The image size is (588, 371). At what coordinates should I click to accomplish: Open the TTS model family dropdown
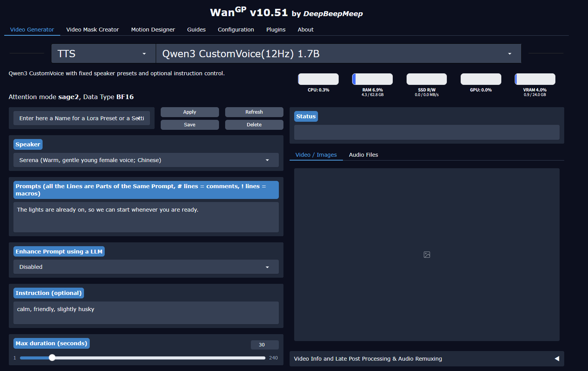pyautogui.click(x=103, y=54)
